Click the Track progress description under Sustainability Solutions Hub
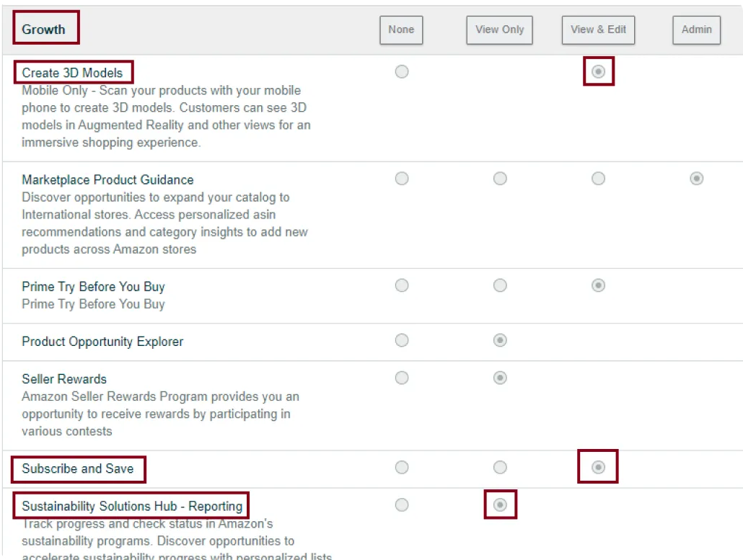743x560 pixels. tap(177, 538)
